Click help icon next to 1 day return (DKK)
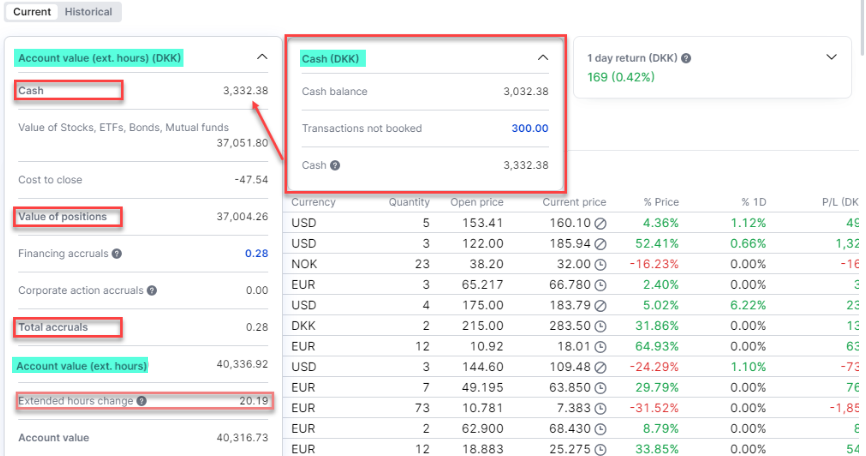 pyautogui.click(x=686, y=58)
